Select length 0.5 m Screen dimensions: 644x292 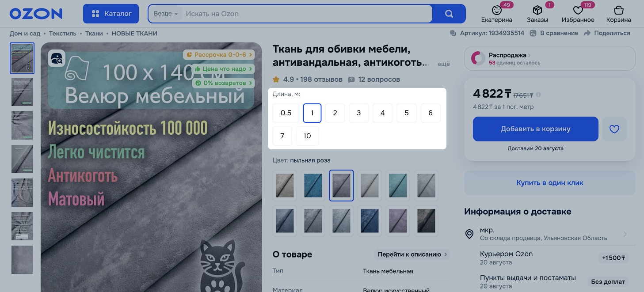286,113
